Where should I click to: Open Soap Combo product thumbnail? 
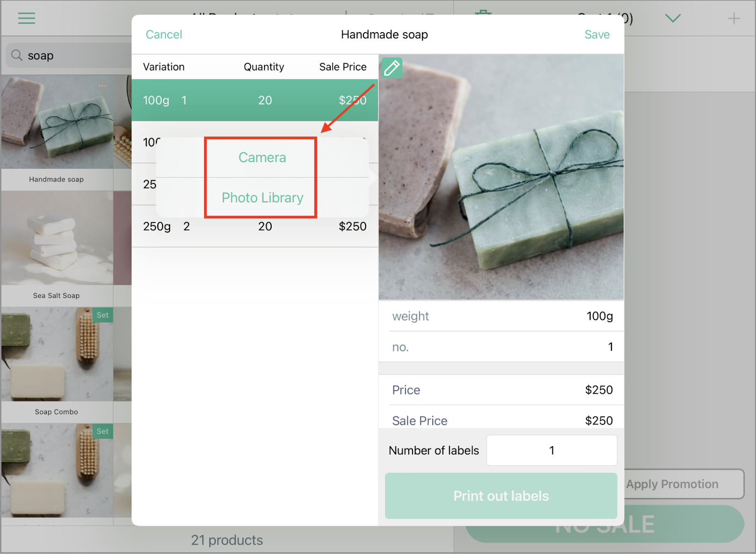click(57, 355)
